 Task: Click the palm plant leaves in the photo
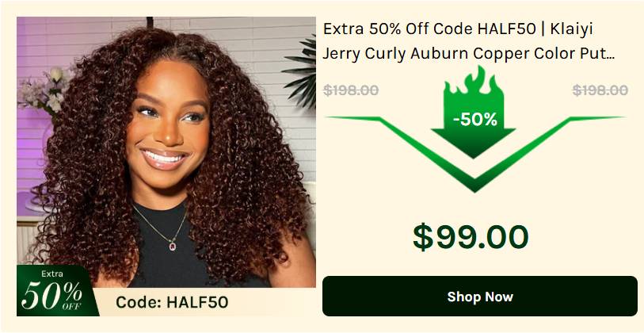[x=302, y=72]
